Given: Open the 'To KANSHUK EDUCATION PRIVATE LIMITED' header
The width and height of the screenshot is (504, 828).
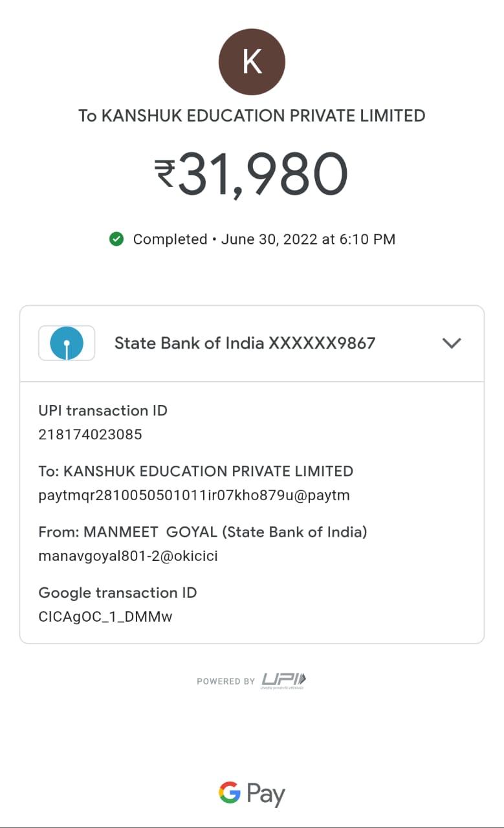Looking at the screenshot, I should pyautogui.click(x=252, y=116).
